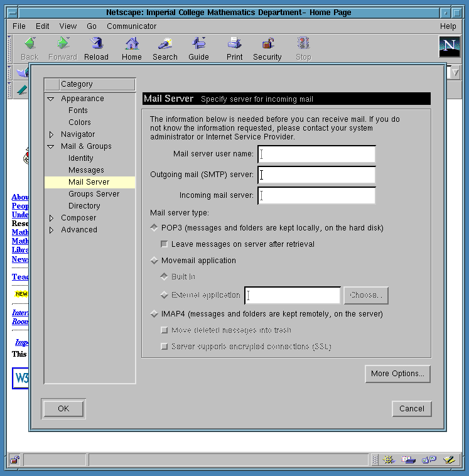The height and width of the screenshot is (476, 469).
Task: Open Navigator from component bar icon
Action: [x=389, y=460]
